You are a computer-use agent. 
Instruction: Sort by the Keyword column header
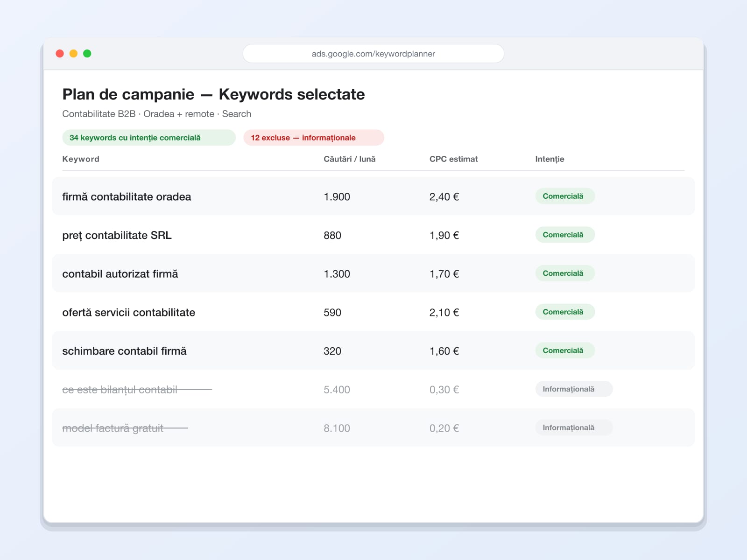(x=81, y=159)
